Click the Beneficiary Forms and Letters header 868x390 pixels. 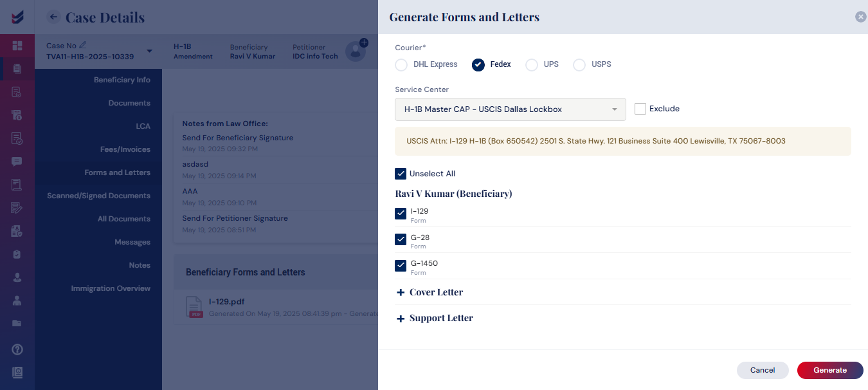click(245, 272)
